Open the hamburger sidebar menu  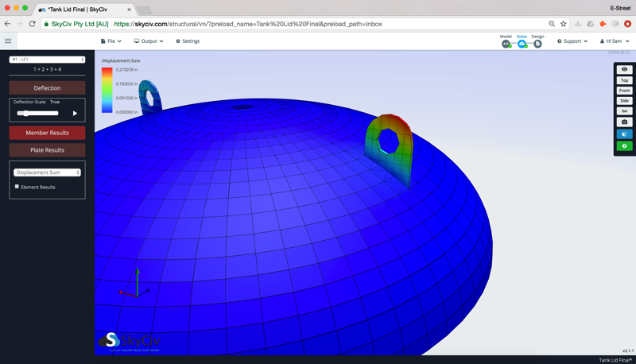point(8,41)
